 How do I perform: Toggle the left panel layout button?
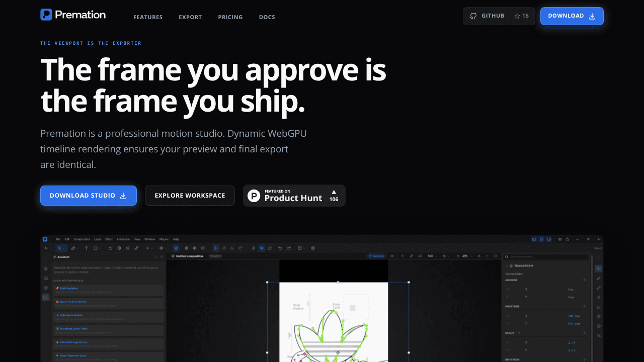pos(534,239)
